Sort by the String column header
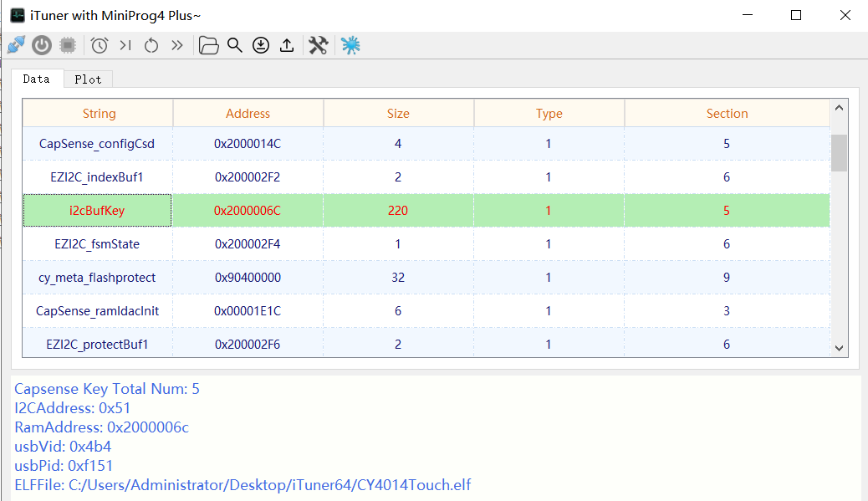Screen dimensions: 868x501 coord(98,114)
